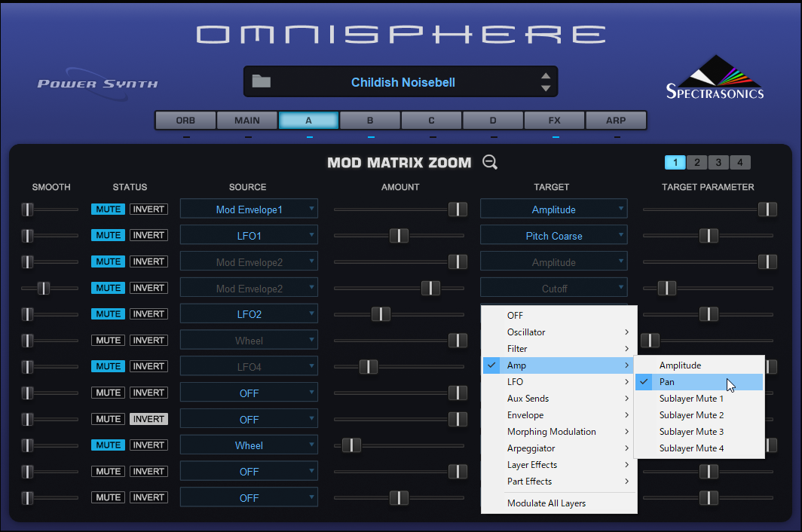Open the ARP tab

[616, 121]
